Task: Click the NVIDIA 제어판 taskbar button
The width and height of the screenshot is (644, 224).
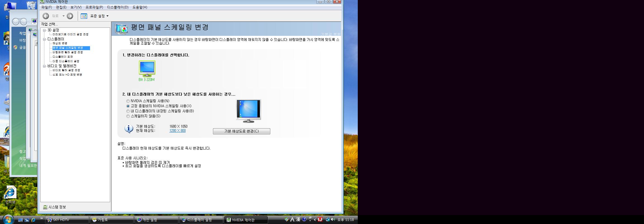Action: (246, 220)
